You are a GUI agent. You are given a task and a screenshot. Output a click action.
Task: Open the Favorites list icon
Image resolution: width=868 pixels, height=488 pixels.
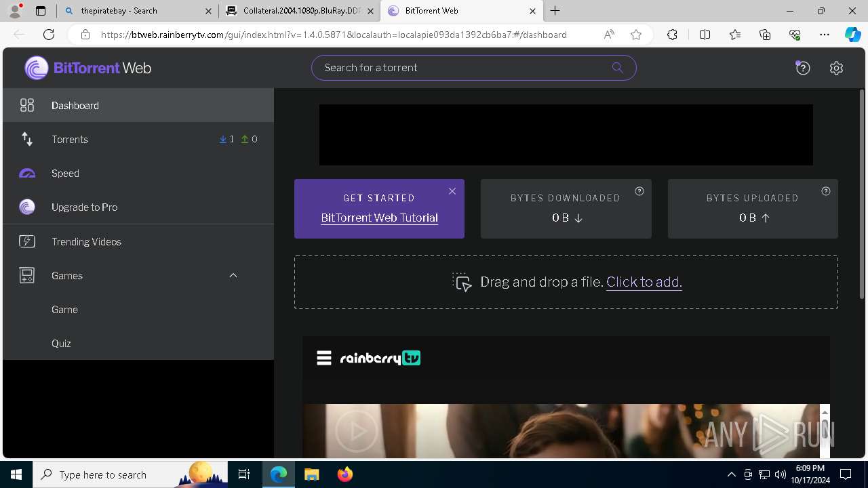point(735,35)
